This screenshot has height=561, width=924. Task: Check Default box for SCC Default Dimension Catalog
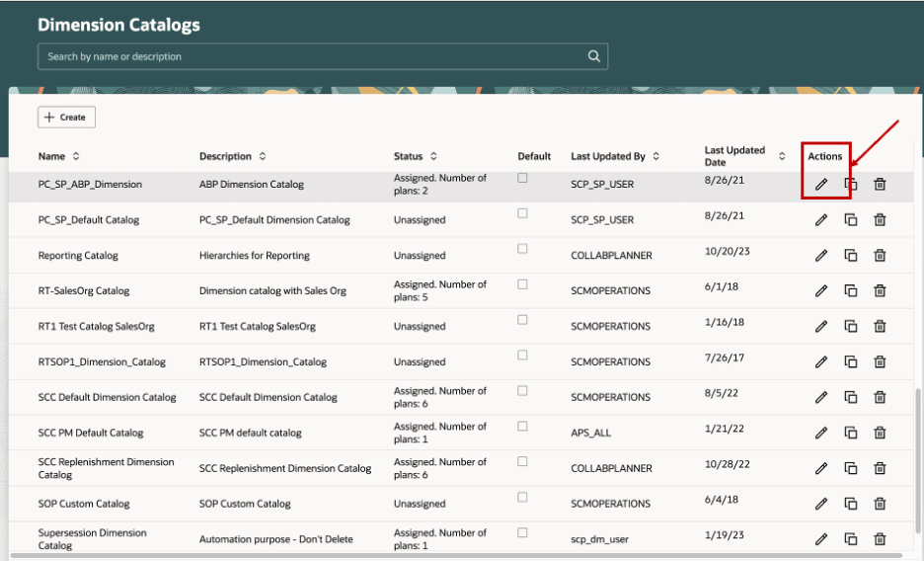522,391
